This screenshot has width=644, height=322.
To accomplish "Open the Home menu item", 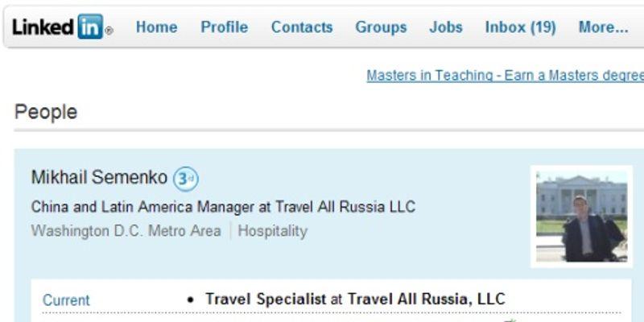I will [156, 27].
